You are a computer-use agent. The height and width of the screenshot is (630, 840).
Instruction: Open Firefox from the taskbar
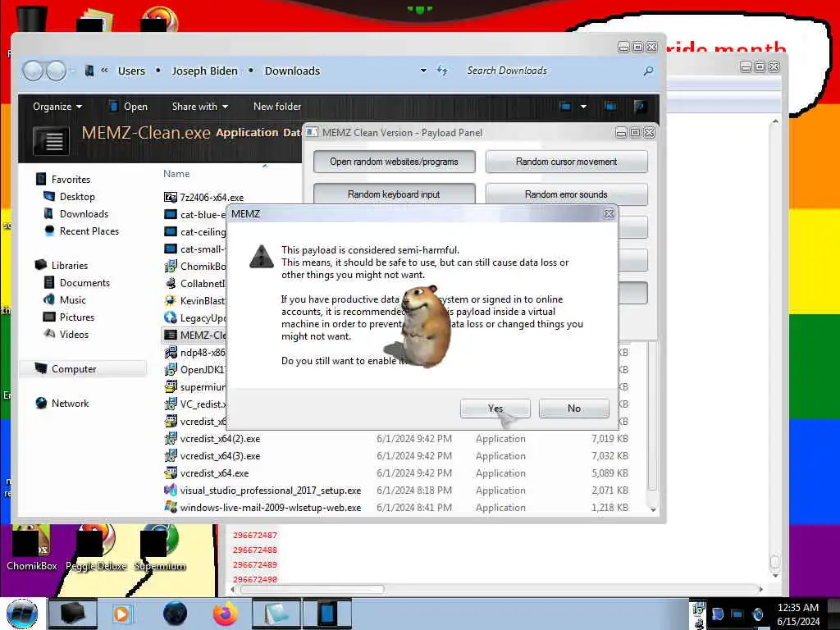pyautogui.click(x=226, y=614)
